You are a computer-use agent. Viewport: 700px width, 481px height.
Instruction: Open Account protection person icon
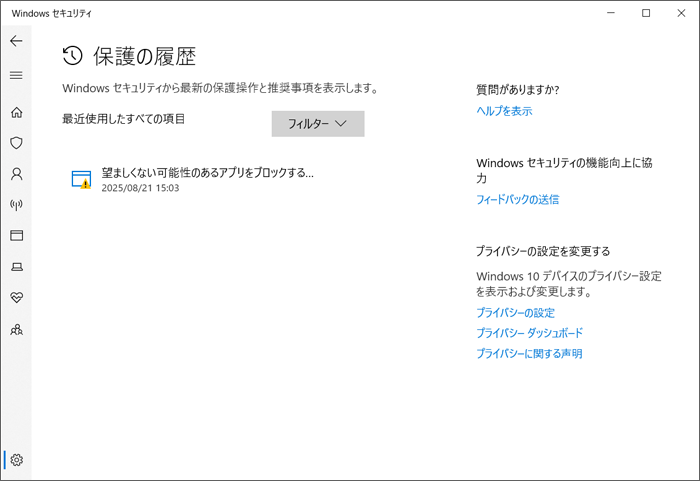(17, 174)
